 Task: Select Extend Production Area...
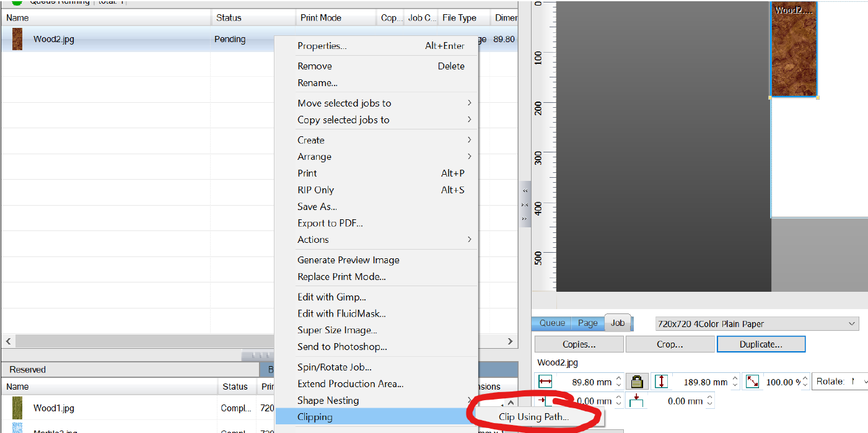point(376,384)
